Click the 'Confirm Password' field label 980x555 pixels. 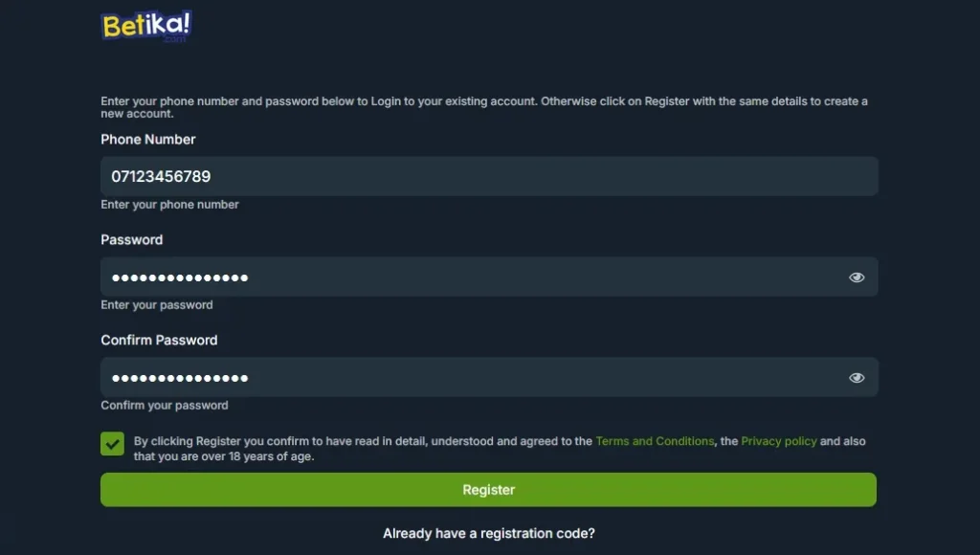[160, 340]
